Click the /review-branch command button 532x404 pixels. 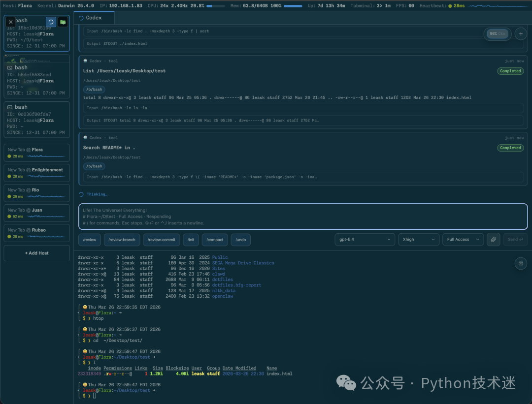point(122,240)
